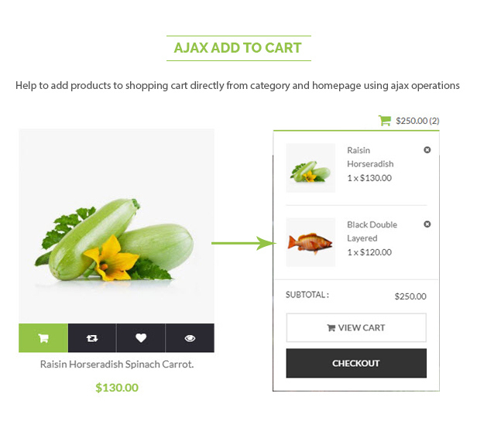
Task: Add product to wishlist with heart icon
Action: pyautogui.click(x=141, y=338)
